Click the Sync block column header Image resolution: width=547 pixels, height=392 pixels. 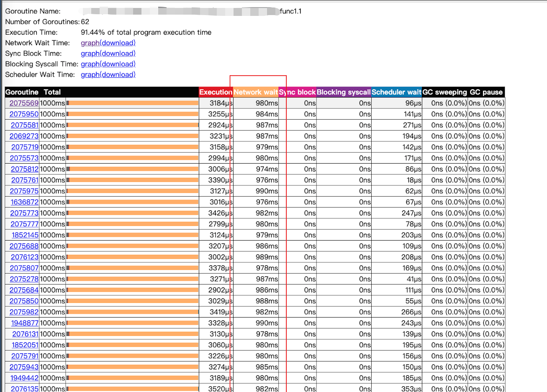pos(298,92)
